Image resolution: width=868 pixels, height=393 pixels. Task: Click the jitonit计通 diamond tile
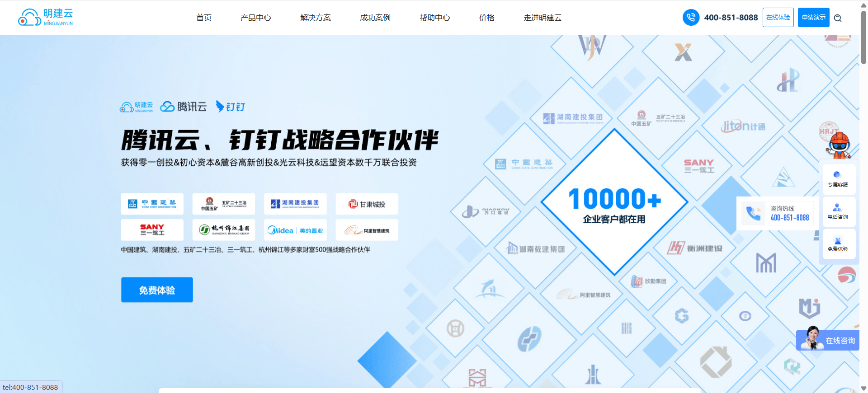tap(743, 126)
